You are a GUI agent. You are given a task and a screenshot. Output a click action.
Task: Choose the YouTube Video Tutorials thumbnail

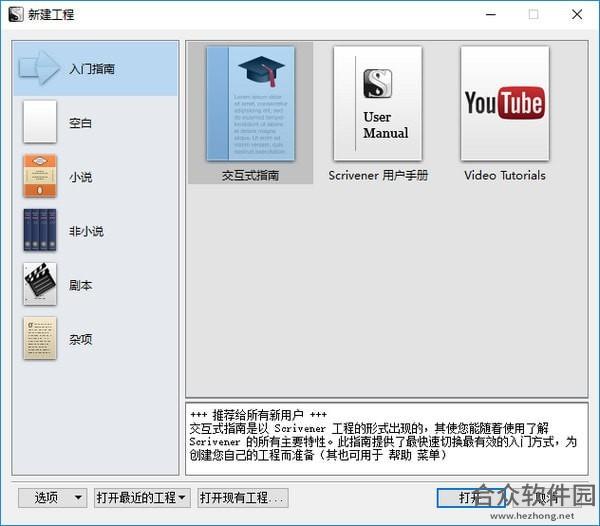pyautogui.click(x=505, y=103)
